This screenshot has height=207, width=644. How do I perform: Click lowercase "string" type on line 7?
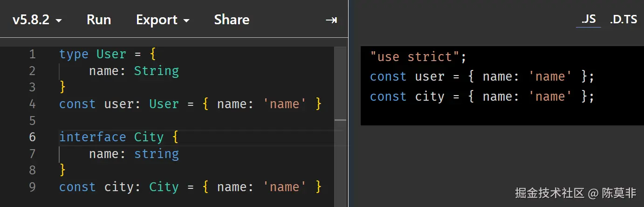coord(156,154)
